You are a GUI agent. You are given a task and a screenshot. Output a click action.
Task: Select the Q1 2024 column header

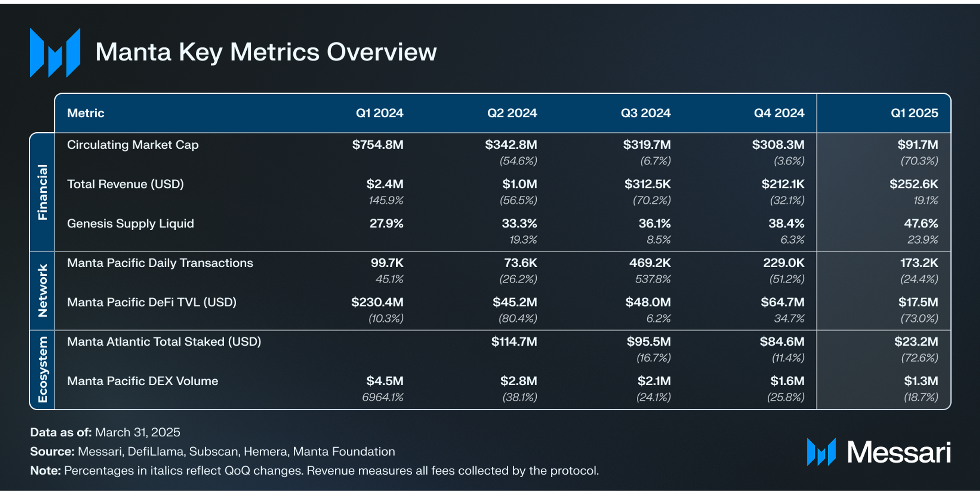pyautogui.click(x=380, y=113)
